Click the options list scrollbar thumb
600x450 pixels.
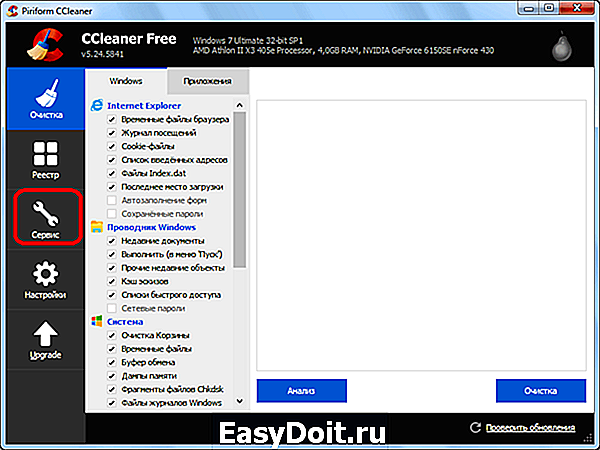(240, 190)
